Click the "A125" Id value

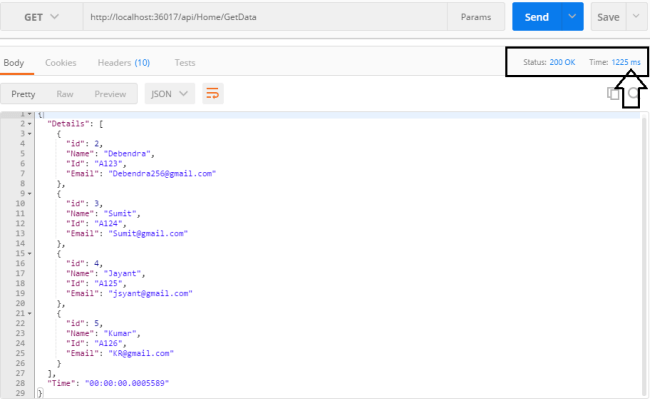click(108, 283)
